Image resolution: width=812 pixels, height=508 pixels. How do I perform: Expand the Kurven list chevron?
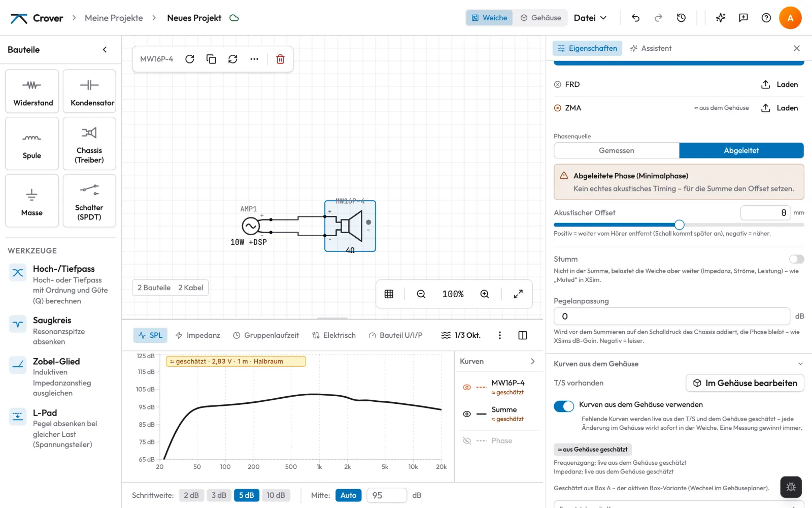tap(532, 361)
